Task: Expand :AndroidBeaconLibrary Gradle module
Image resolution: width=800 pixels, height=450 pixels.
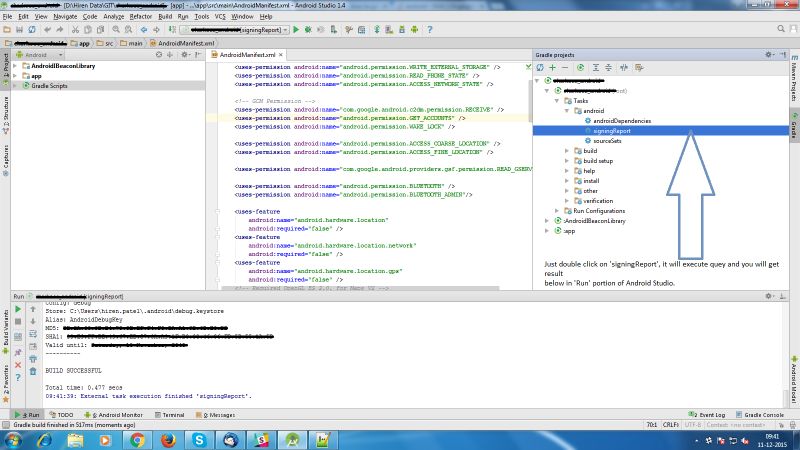Action: coord(546,221)
